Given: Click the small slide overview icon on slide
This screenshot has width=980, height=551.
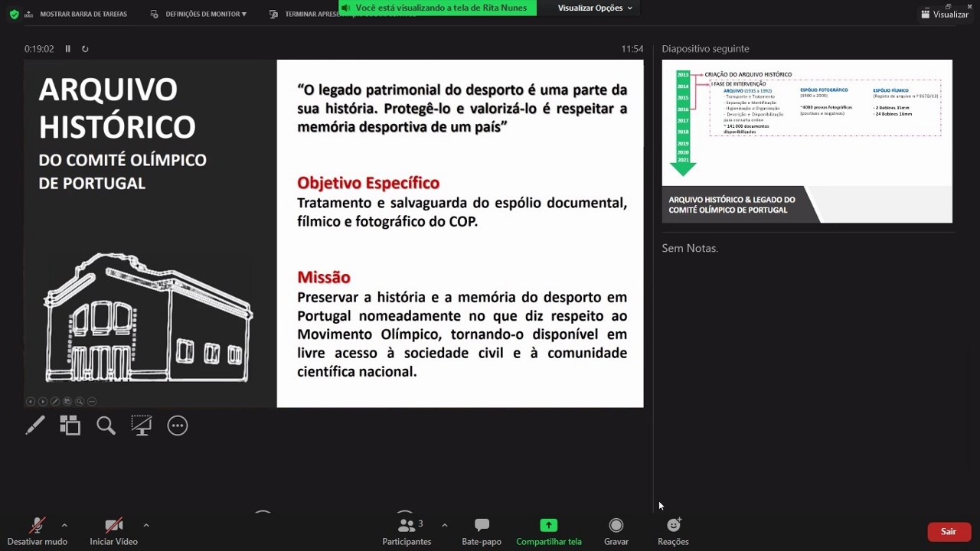Looking at the screenshot, I should (67, 401).
